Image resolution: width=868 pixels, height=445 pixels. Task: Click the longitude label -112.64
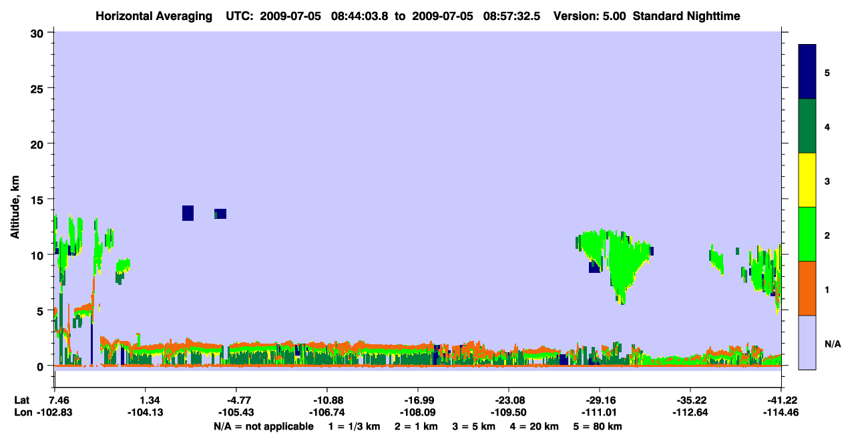690,412
